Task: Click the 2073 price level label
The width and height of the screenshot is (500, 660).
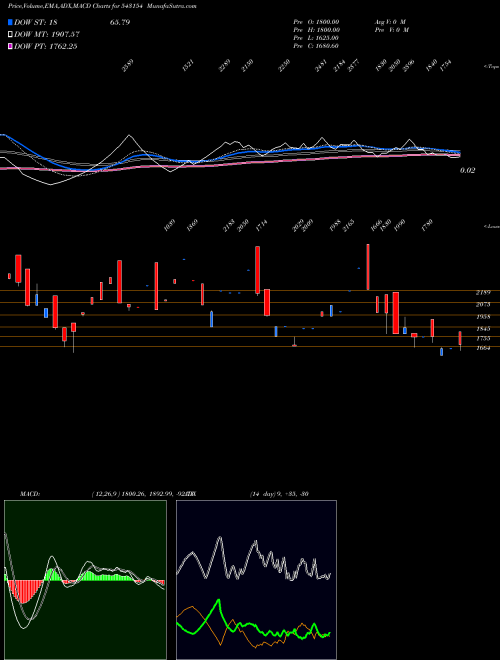Action: click(x=483, y=304)
